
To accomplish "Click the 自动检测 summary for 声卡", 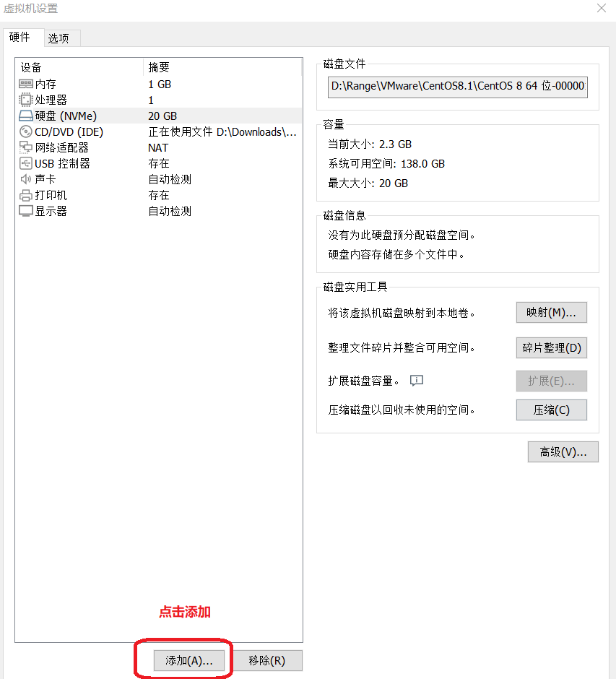I will click(170, 179).
